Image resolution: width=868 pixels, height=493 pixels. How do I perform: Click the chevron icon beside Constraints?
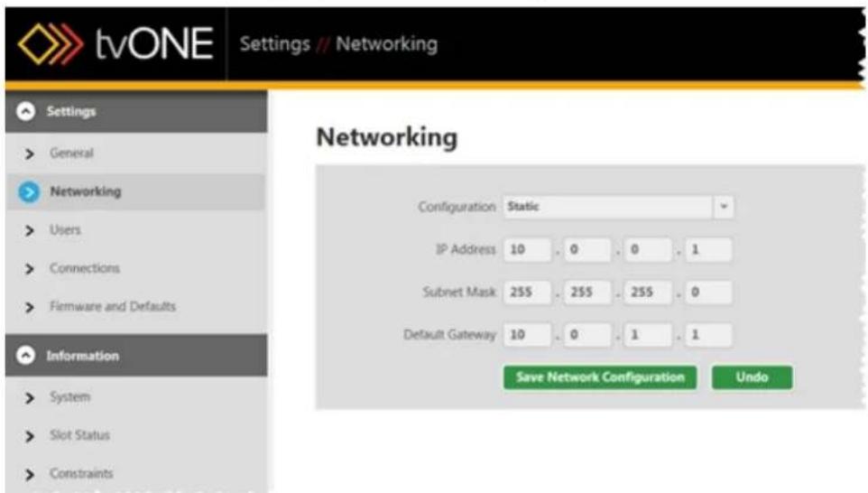pyautogui.click(x=30, y=474)
